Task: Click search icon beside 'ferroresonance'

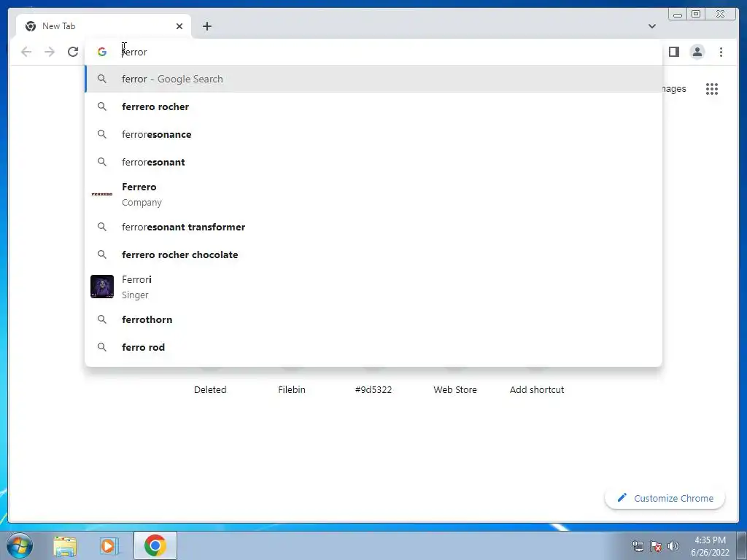Action: coord(102,134)
